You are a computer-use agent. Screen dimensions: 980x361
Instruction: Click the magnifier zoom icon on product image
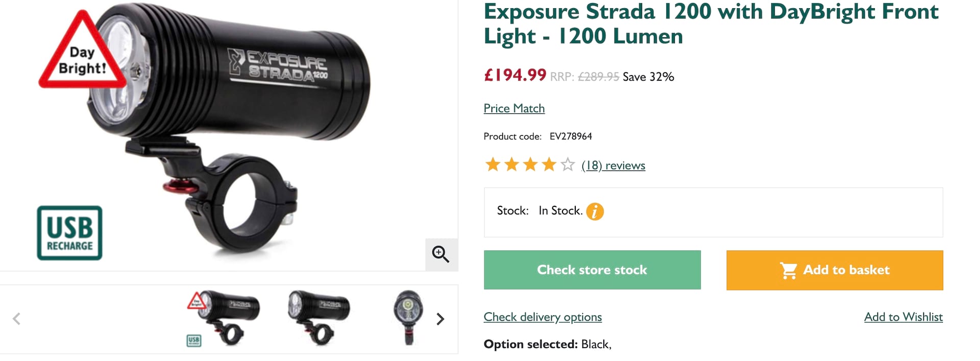tap(440, 254)
